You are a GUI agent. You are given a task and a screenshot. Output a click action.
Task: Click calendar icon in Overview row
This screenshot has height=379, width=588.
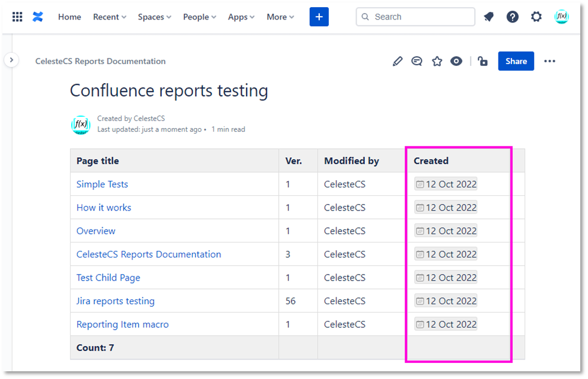coord(420,231)
